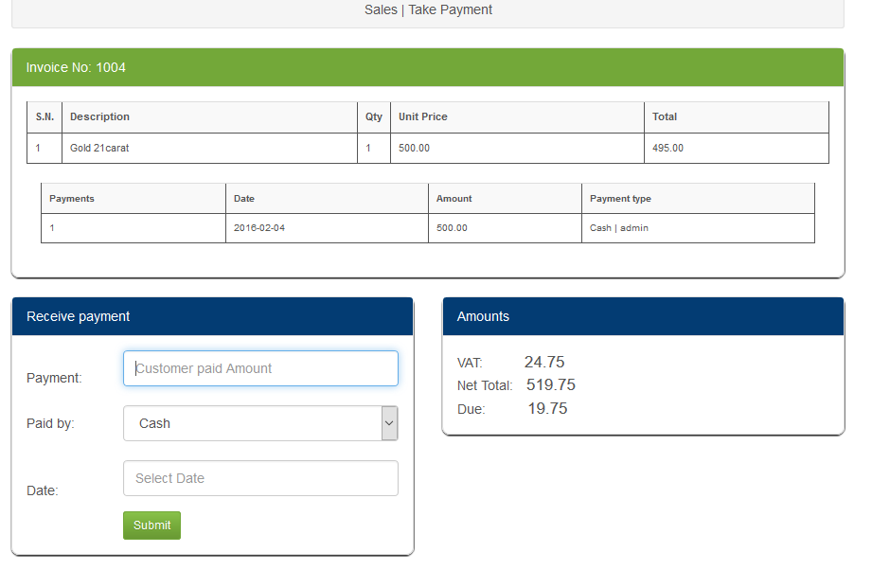Click the Unit Price column header
The width and height of the screenshot is (872, 588).
(x=517, y=116)
